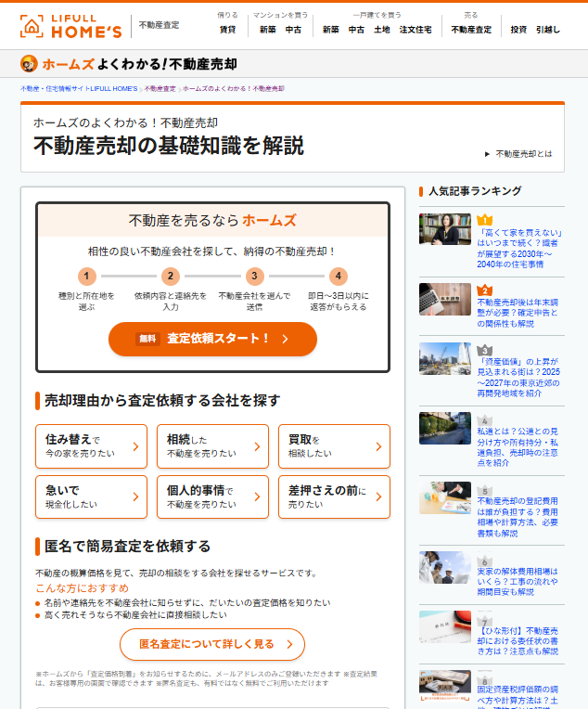588x709 pixels.
Task: Open the second-ranked article thumbnail image
Action: pos(445,299)
